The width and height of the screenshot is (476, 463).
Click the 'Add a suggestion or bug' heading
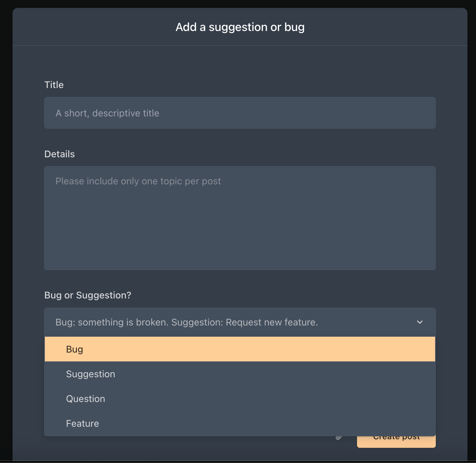click(x=240, y=27)
